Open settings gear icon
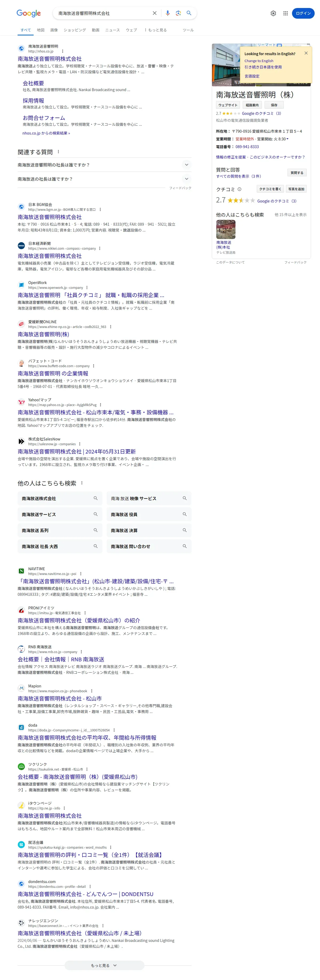This screenshot has width=320, height=980. [273, 13]
